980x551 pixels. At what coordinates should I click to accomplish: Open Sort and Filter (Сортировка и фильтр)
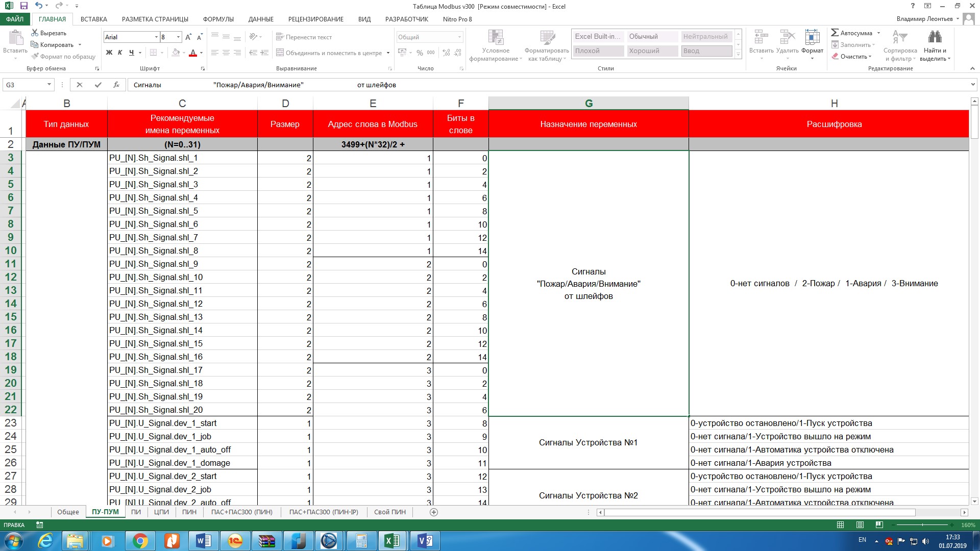900,46
